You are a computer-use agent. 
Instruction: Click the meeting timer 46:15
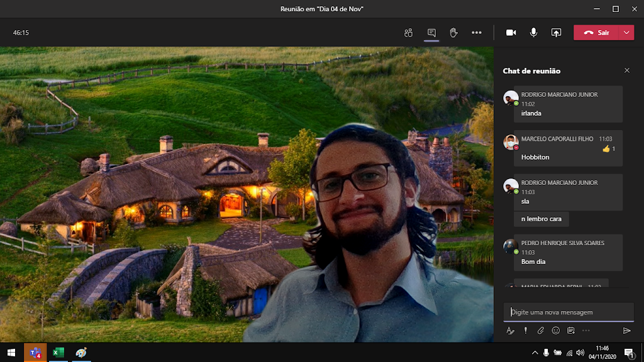pos(21,33)
